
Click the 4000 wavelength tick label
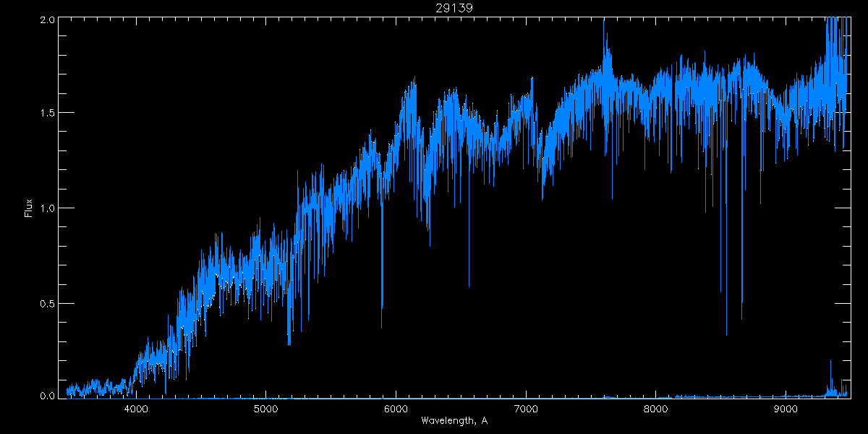click(x=137, y=409)
